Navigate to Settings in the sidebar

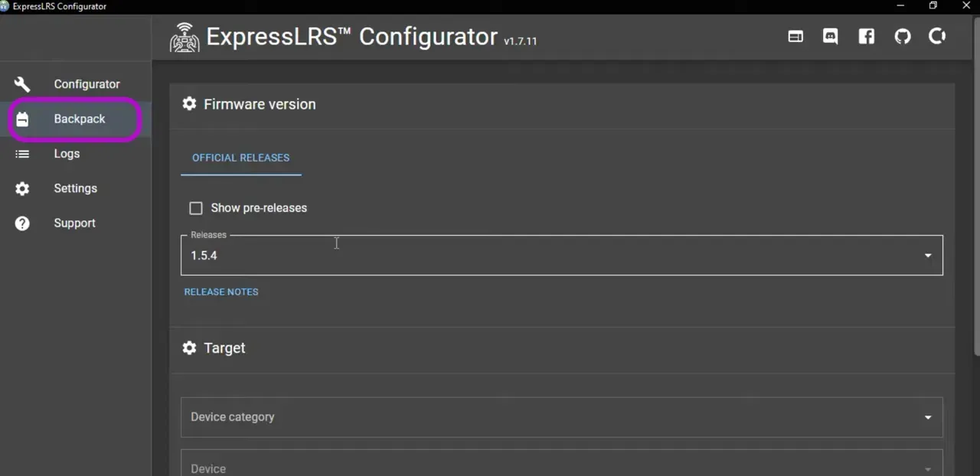click(75, 188)
